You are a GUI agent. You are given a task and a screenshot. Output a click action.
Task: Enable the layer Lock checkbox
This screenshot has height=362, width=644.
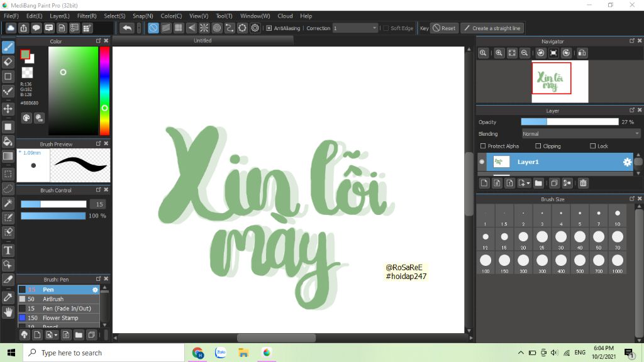(x=592, y=146)
